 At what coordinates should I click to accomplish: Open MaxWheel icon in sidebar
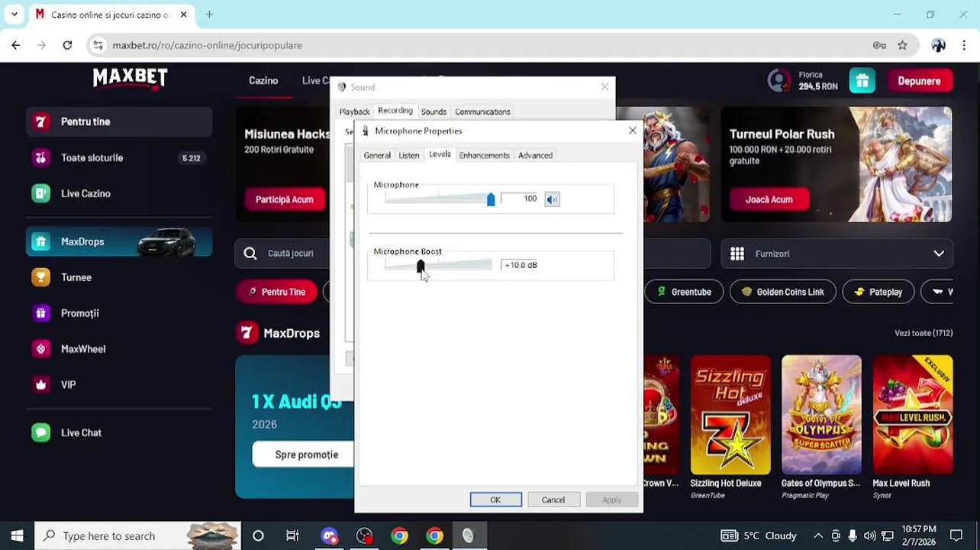tap(40, 349)
